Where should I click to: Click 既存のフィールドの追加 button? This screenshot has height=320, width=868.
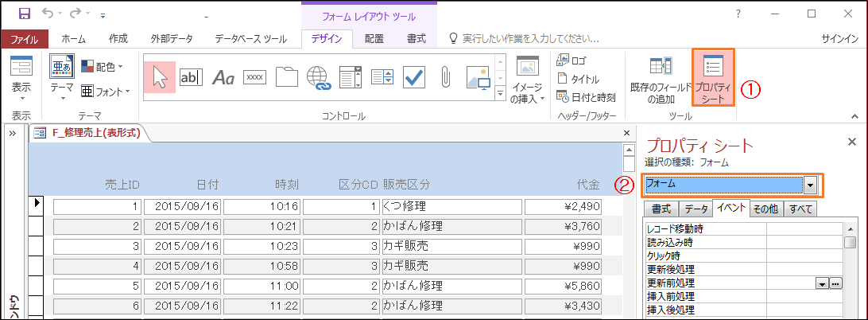(x=661, y=80)
